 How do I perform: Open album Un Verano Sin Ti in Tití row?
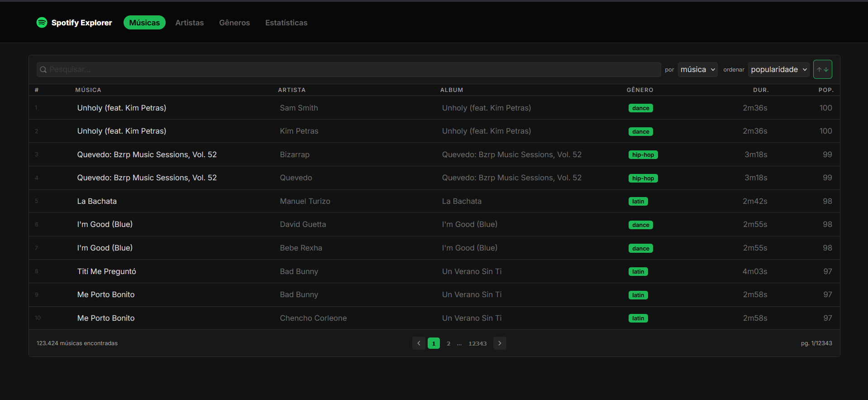[x=472, y=271]
